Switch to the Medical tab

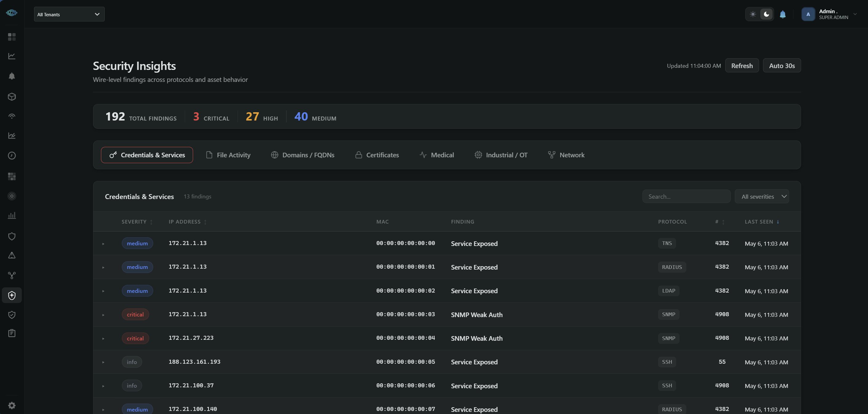pyautogui.click(x=437, y=155)
